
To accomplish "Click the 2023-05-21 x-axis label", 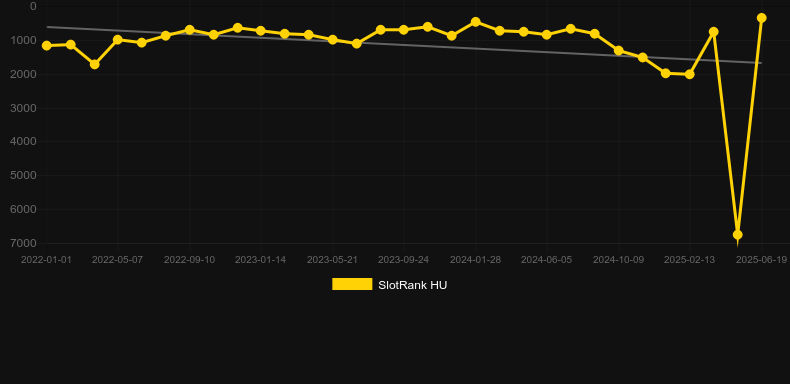I will (333, 260).
